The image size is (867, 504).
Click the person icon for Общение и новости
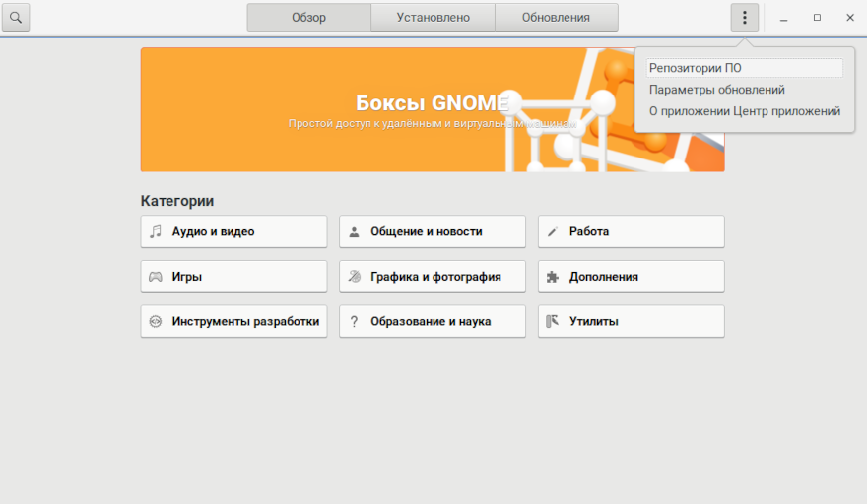click(355, 232)
